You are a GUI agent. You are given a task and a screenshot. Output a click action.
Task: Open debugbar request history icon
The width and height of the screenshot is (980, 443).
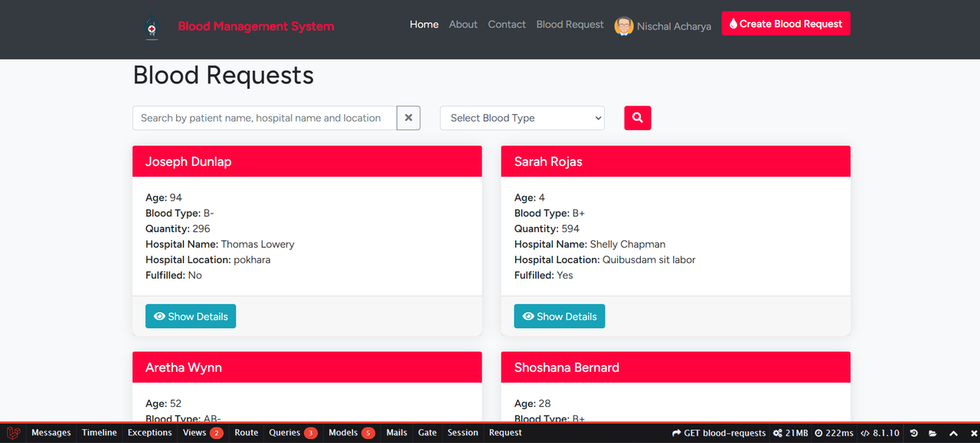click(x=914, y=433)
